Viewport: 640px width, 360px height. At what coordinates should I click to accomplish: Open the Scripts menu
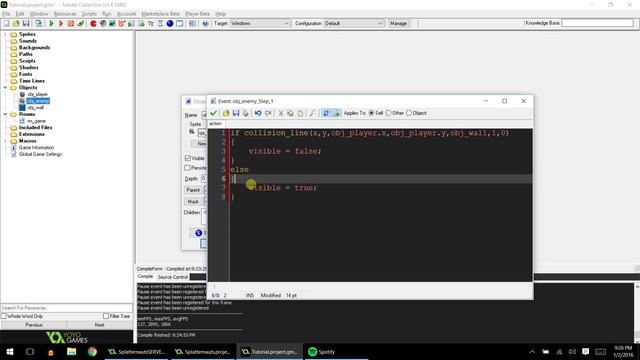point(89,13)
